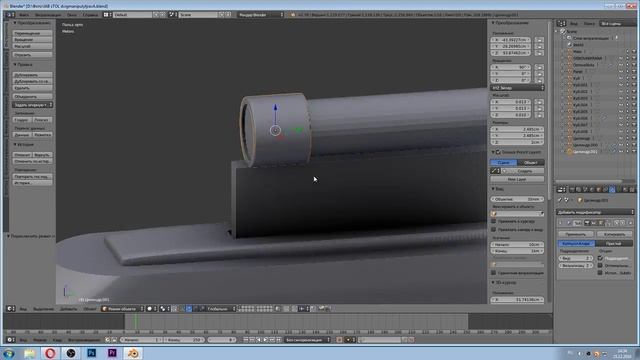This screenshot has width=640, height=360.
Task: Click Копировать in the modifier panel
Action: 614,234
